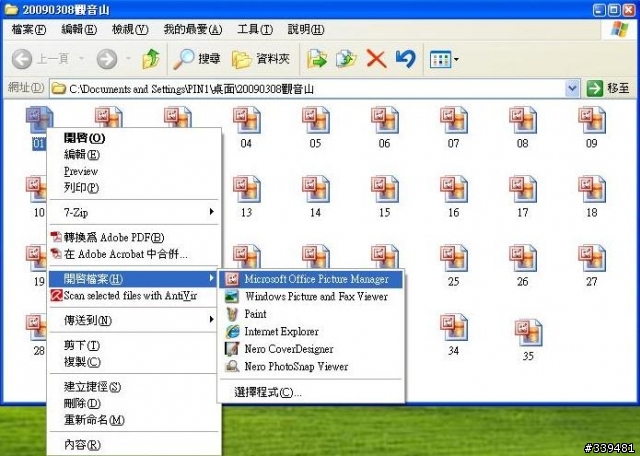The height and width of the screenshot is (456, 640).
Task: Select image file icon 04
Action: 247,120
